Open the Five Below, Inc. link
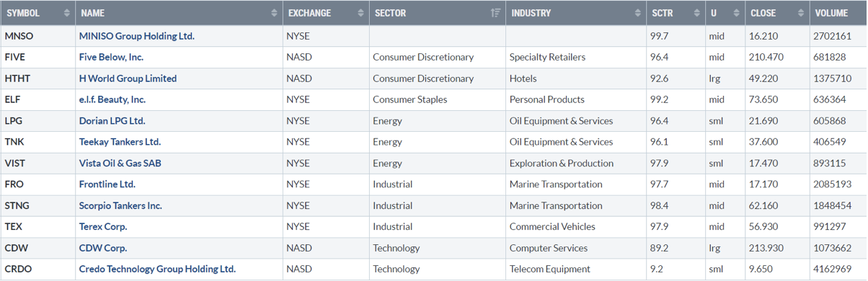This screenshot has height=281, width=868. tap(111, 57)
